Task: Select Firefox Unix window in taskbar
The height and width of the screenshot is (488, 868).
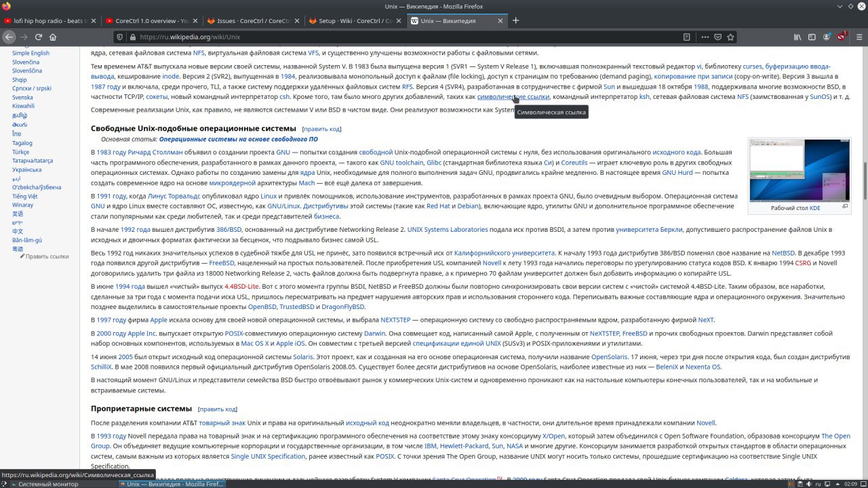Action: [x=174, y=484]
